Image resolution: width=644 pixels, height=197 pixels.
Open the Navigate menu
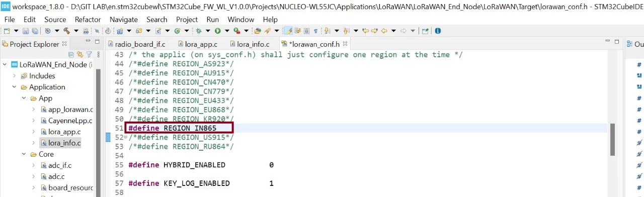124,19
